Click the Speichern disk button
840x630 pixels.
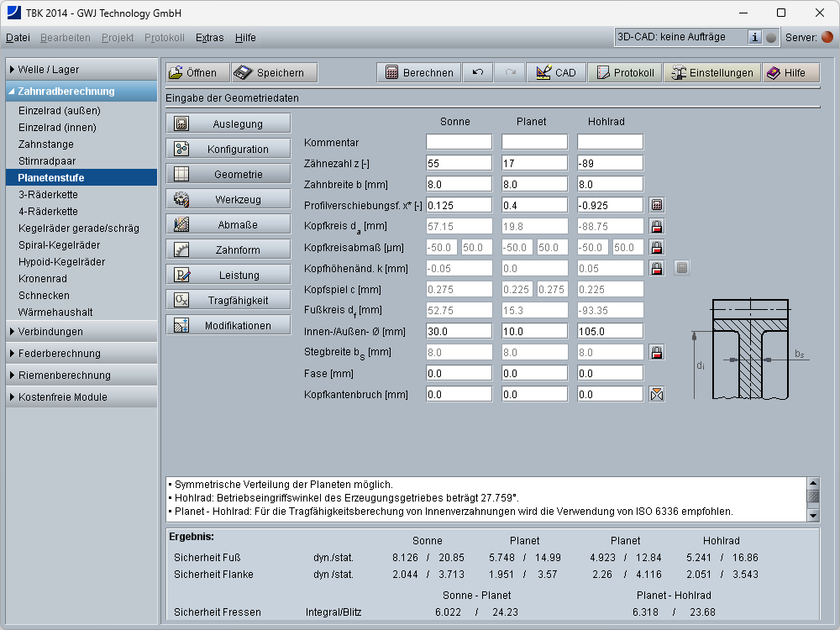point(274,73)
